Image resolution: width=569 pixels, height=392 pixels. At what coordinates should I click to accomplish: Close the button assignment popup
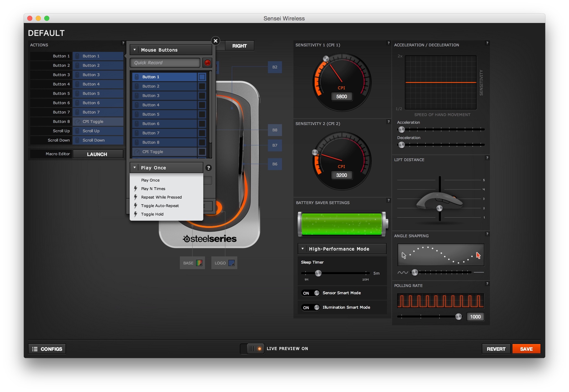216,41
